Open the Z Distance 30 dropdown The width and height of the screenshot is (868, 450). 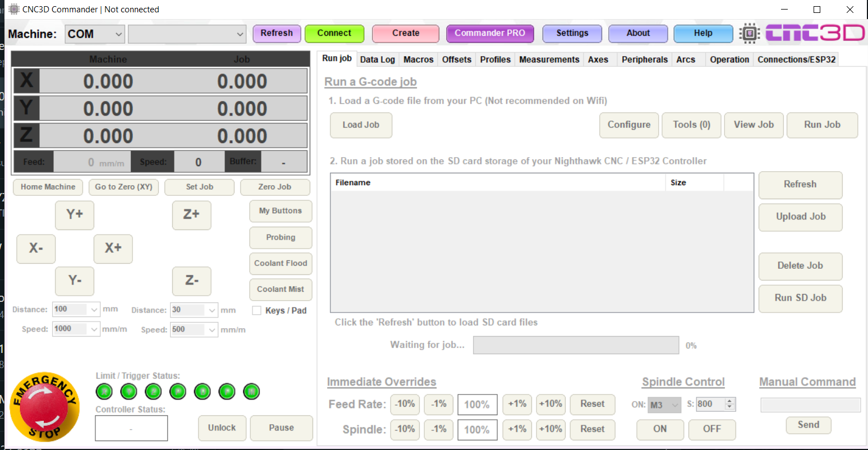click(194, 310)
